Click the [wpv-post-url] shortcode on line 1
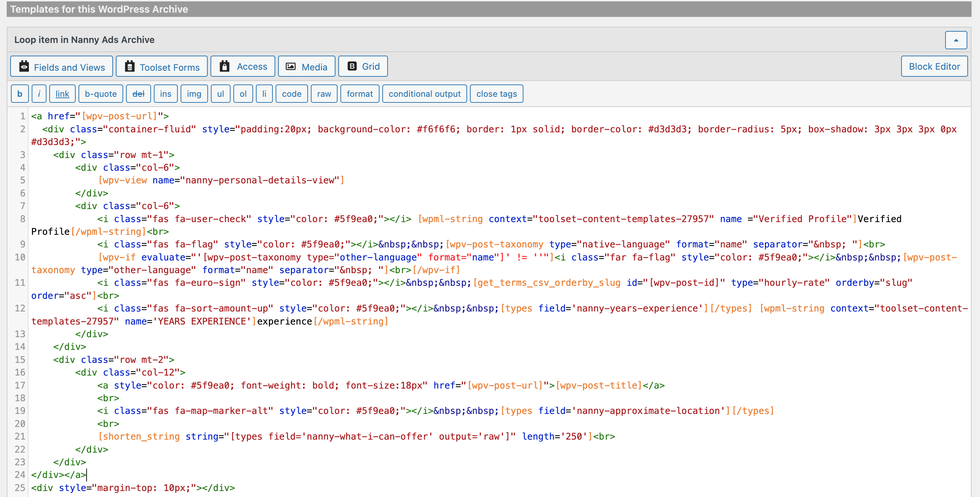Viewport: 980px width, 497px height. click(119, 116)
